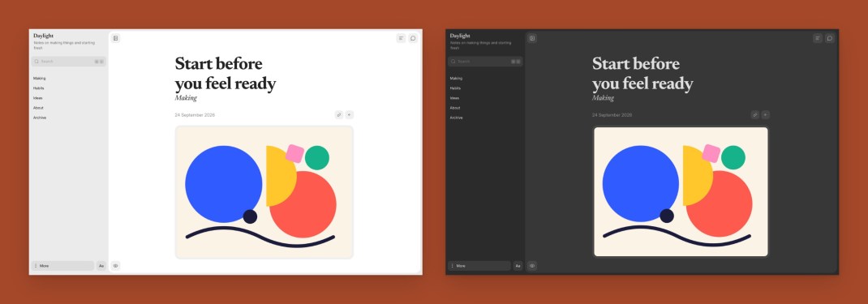Expand the More menu in dark window
The height and width of the screenshot is (304, 868).
(x=479, y=266)
